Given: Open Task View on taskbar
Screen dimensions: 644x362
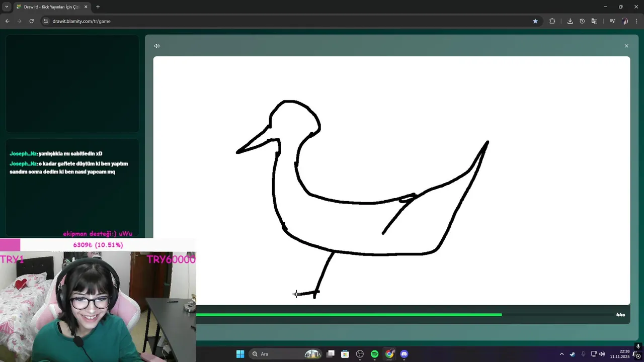Looking at the screenshot, I should (x=331, y=354).
